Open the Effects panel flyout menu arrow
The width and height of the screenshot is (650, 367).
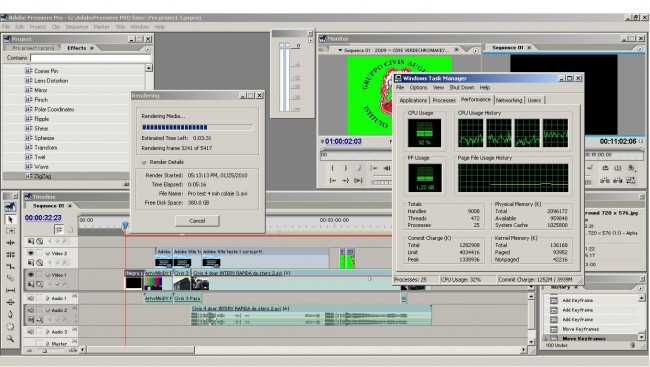coord(148,49)
